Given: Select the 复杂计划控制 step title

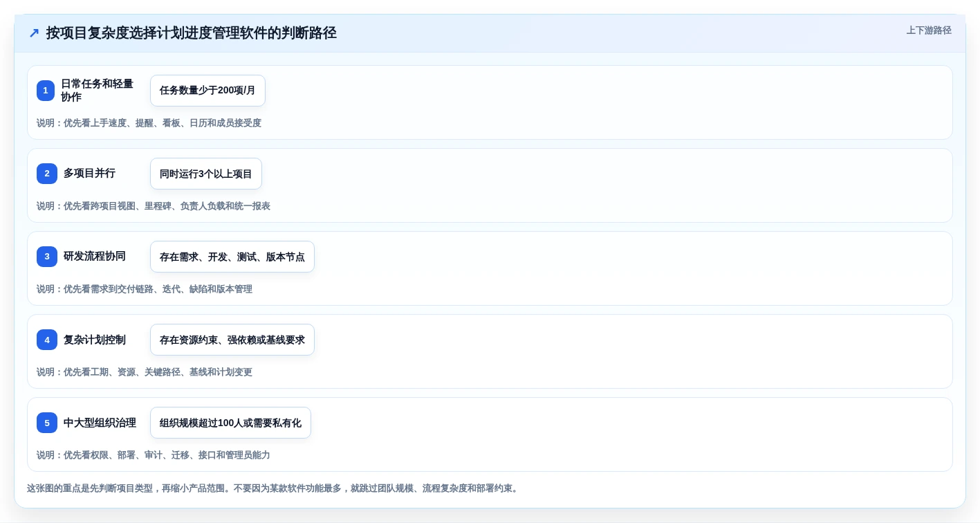Looking at the screenshot, I should click(x=95, y=340).
